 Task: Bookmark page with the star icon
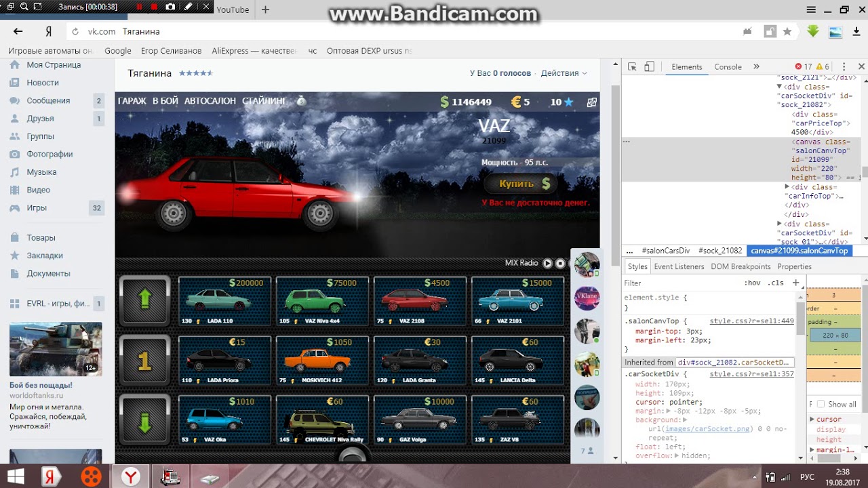(787, 31)
